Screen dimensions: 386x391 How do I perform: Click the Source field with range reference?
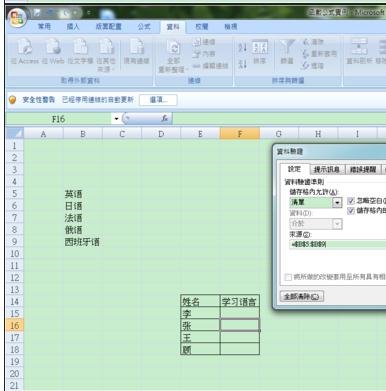[x=337, y=244]
